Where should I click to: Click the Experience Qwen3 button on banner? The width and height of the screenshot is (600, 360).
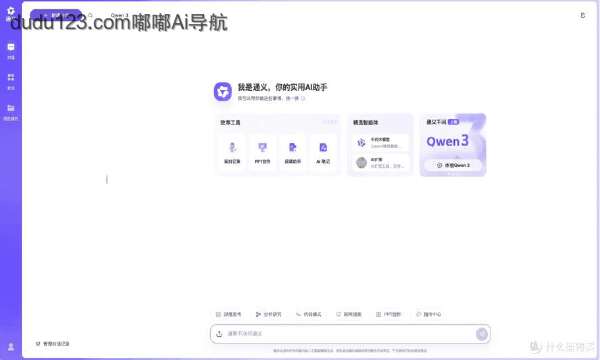click(x=453, y=165)
